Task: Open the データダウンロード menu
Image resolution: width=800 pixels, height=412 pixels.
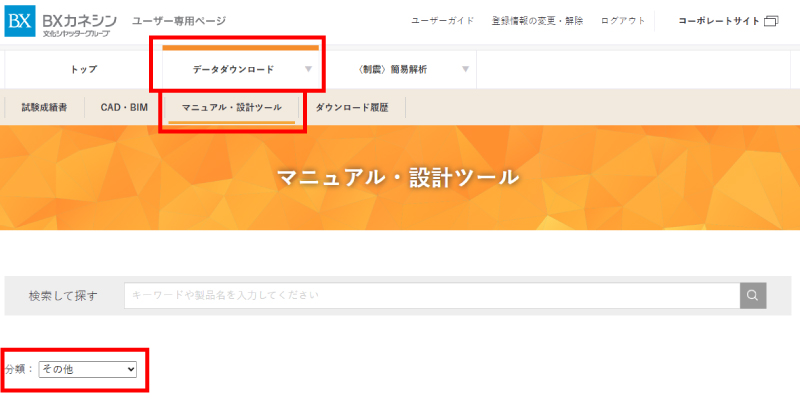Action: 233,69
